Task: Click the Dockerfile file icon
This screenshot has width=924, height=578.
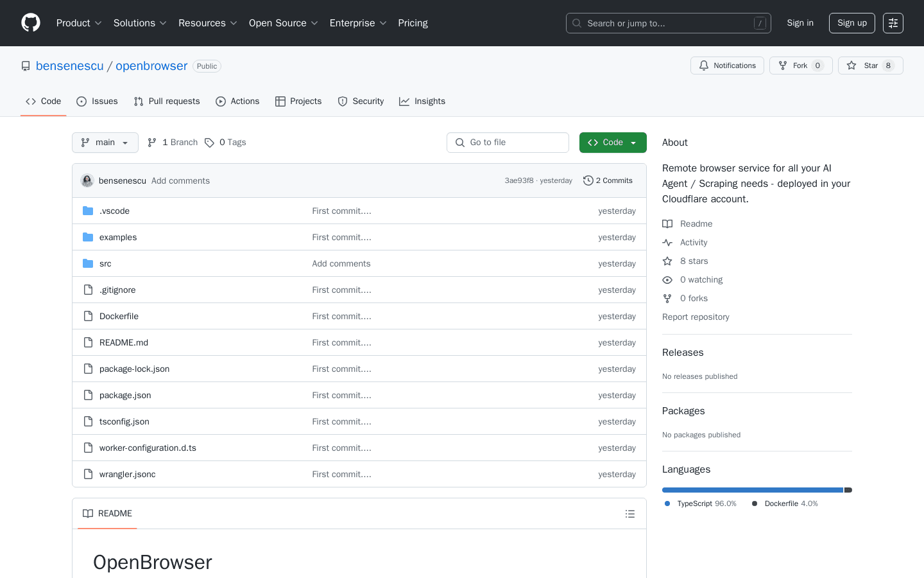Action: click(89, 316)
